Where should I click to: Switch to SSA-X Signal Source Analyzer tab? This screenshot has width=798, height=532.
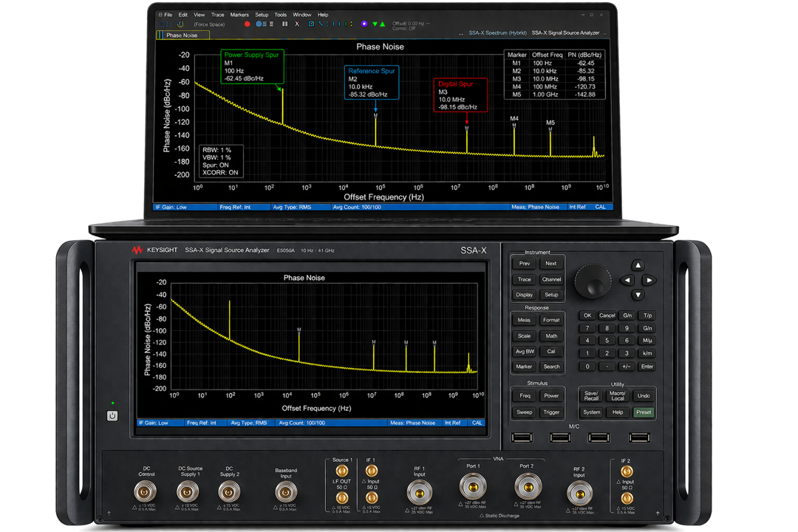[565, 33]
